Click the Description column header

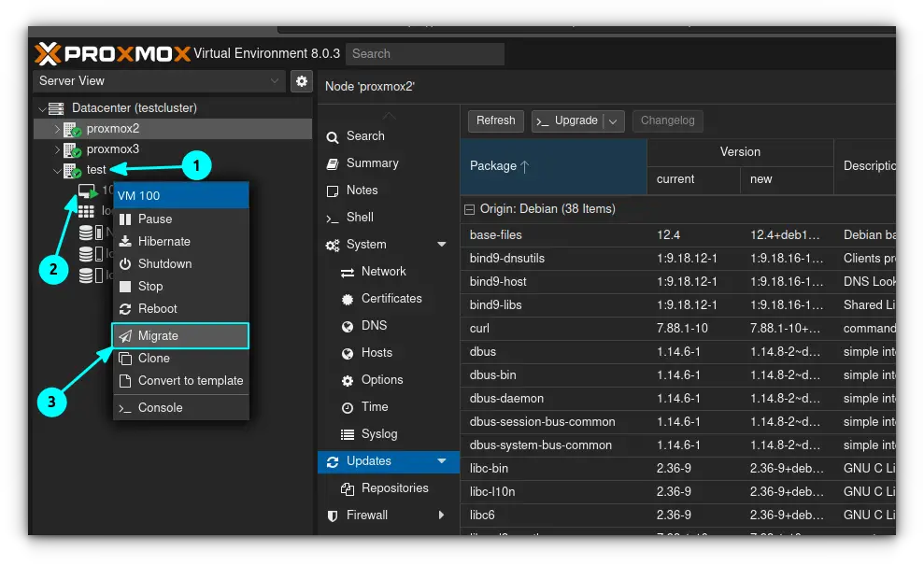[x=865, y=167]
